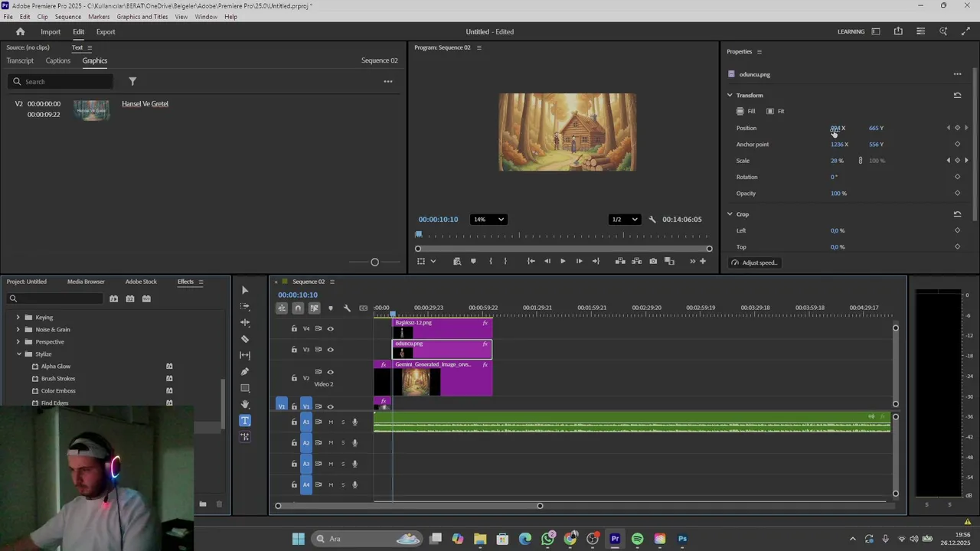The height and width of the screenshot is (551, 980).
Task: Click Mark Out bracket in Program monitor
Action: coord(505,262)
